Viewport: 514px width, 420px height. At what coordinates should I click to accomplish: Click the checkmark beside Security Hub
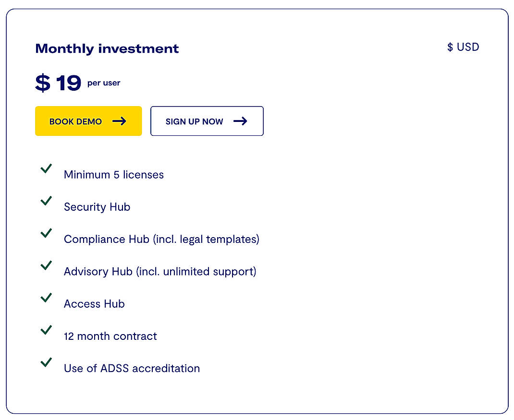coord(46,201)
